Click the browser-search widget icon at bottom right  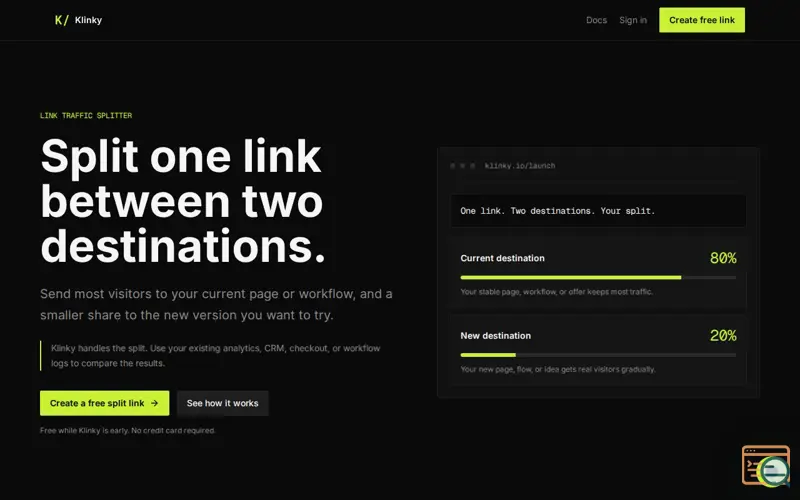click(766, 466)
